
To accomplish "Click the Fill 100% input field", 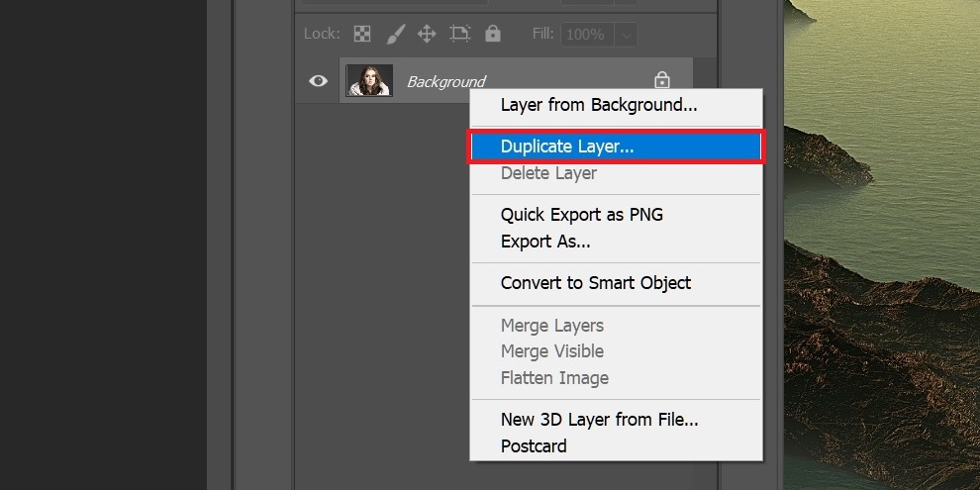I will (588, 35).
